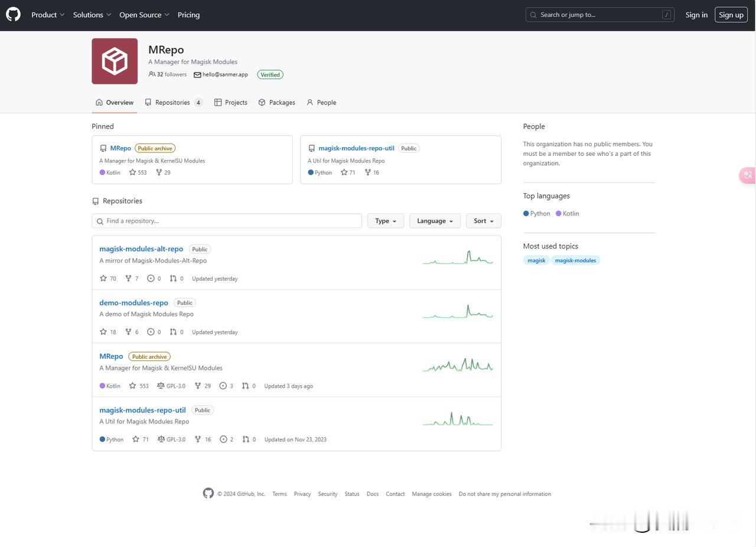Open the footer Terms link

tap(279, 494)
